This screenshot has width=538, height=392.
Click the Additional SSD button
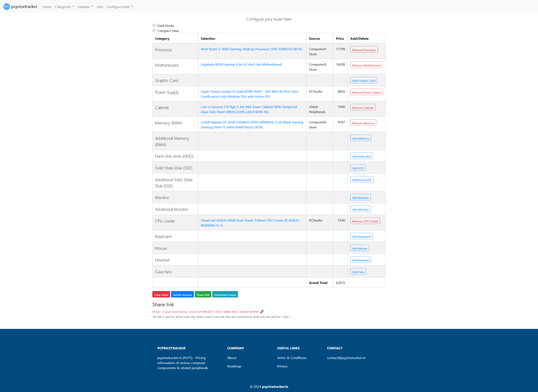[362, 180]
